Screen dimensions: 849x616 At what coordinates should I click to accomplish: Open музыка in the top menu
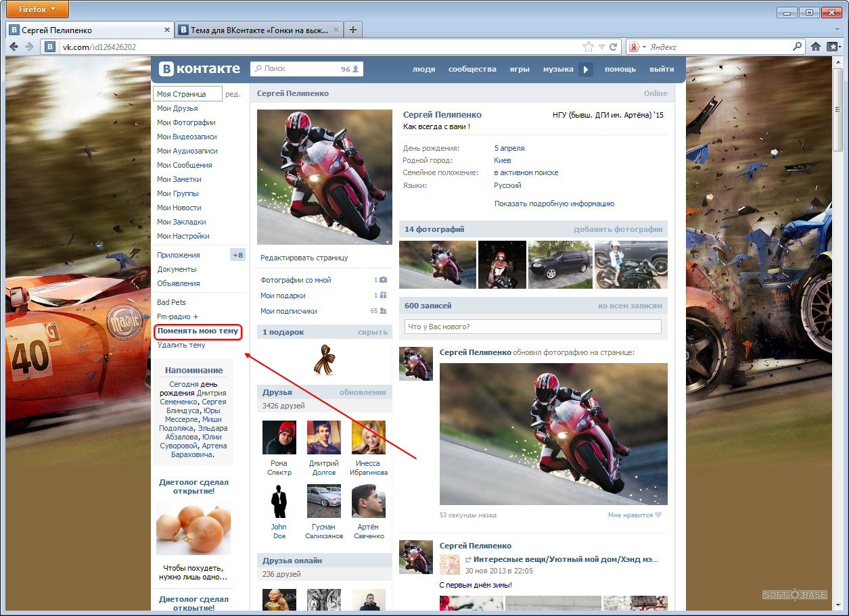click(558, 69)
